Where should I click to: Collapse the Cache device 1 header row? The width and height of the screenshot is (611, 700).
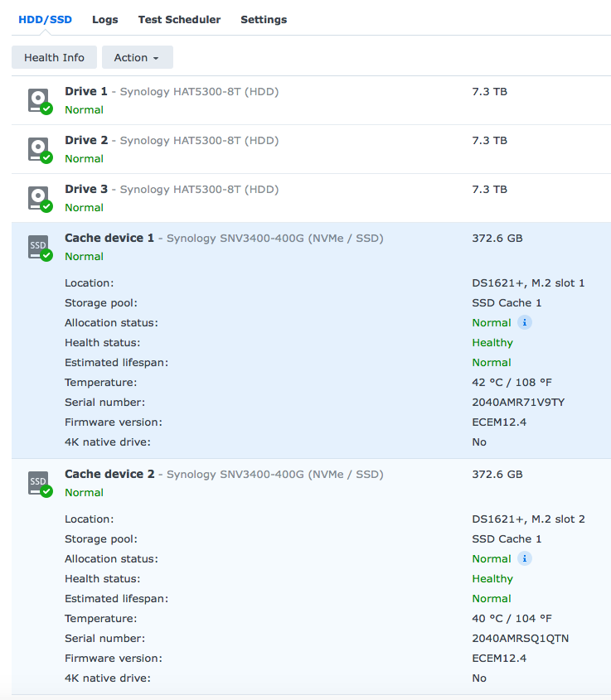[x=312, y=247]
